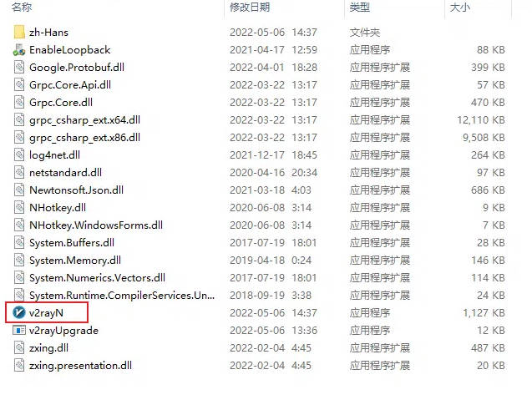Select the System.Numerics.Vectors.dll file
Viewport: 532px width, 405px height.
97,278
